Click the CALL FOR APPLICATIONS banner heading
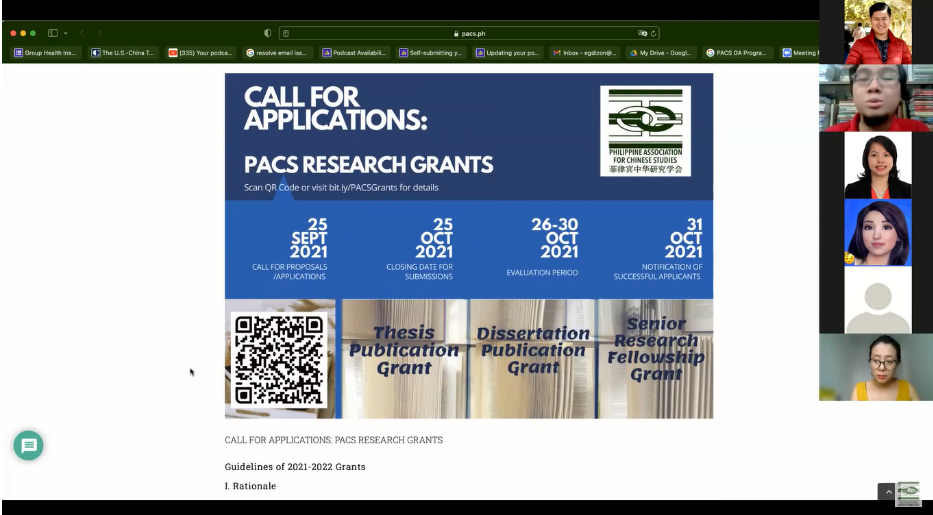The width and height of the screenshot is (933, 515). click(x=335, y=109)
